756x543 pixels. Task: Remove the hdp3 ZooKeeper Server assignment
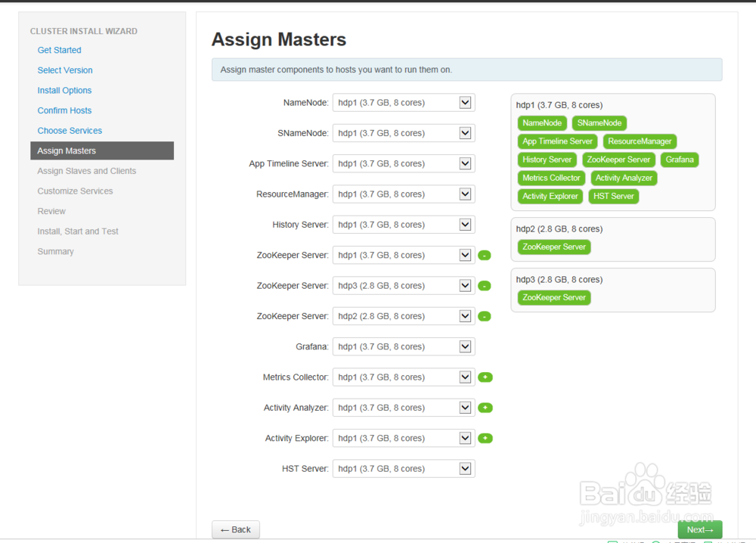point(484,286)
